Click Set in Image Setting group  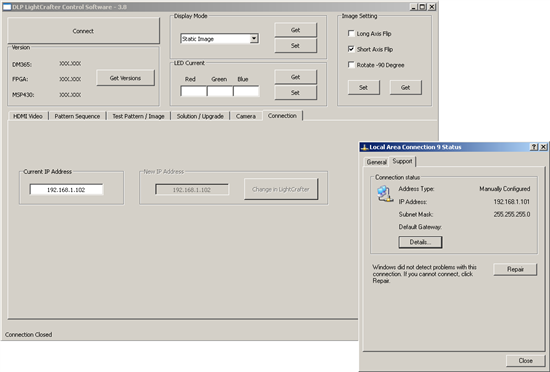pos(363,87)
